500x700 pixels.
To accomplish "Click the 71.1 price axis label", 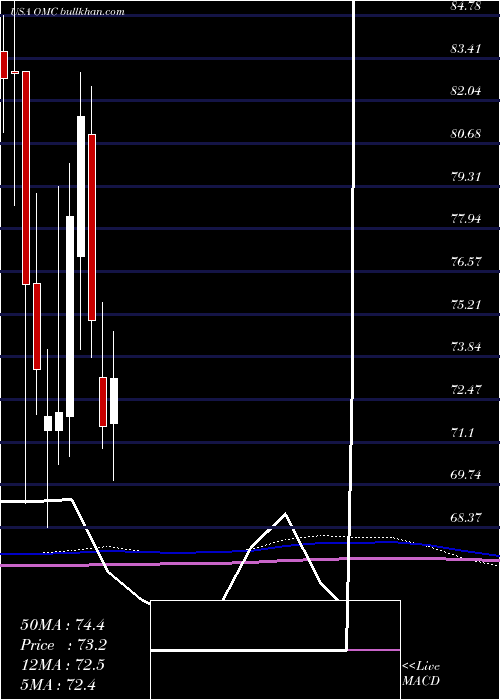I will [x=462, y=432].
